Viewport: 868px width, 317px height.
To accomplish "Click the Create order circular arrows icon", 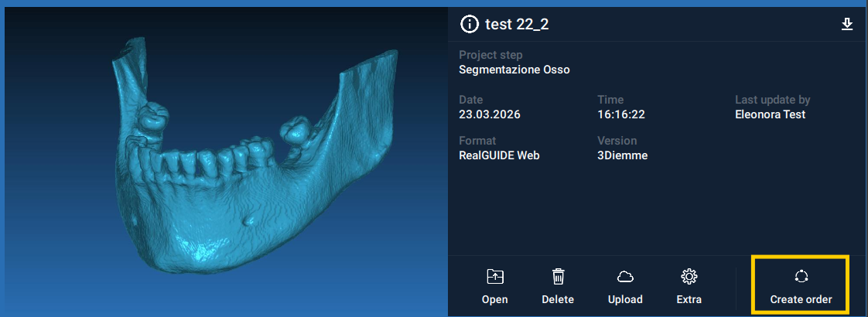I will pyautogui.click(x=801, y=277).
